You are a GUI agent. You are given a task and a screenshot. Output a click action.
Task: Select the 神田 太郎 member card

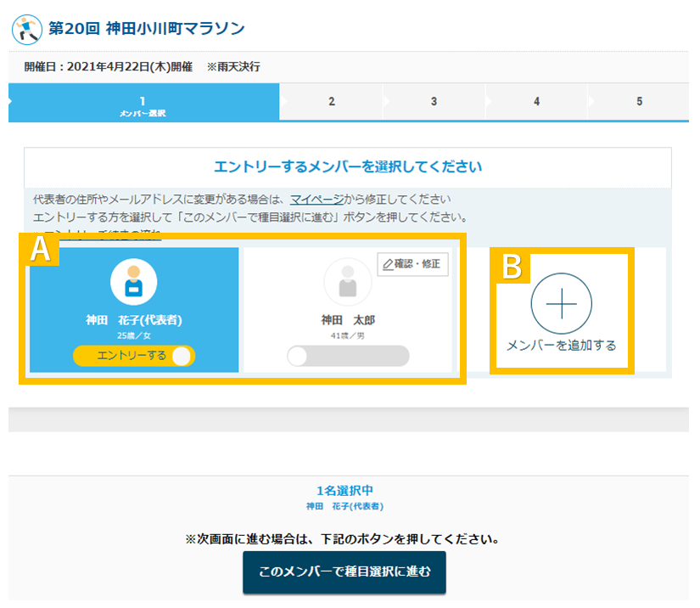pyautogui.click(x=348, y=310)
